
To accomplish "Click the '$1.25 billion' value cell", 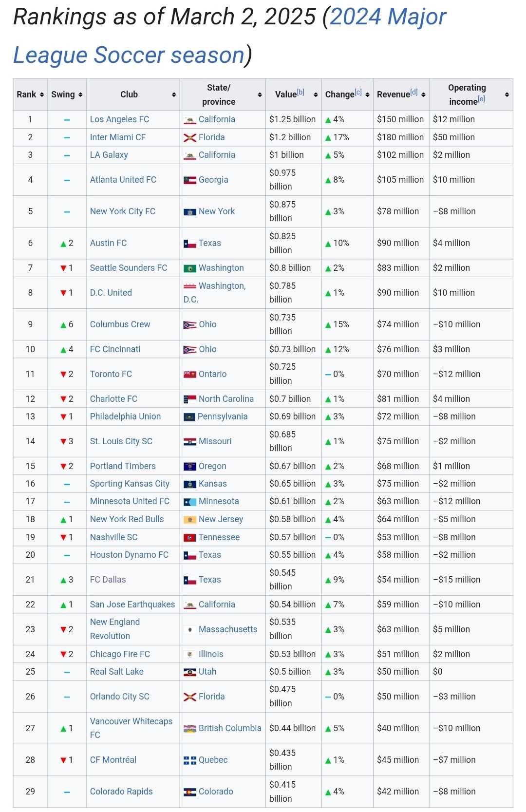I will [293, 119].
